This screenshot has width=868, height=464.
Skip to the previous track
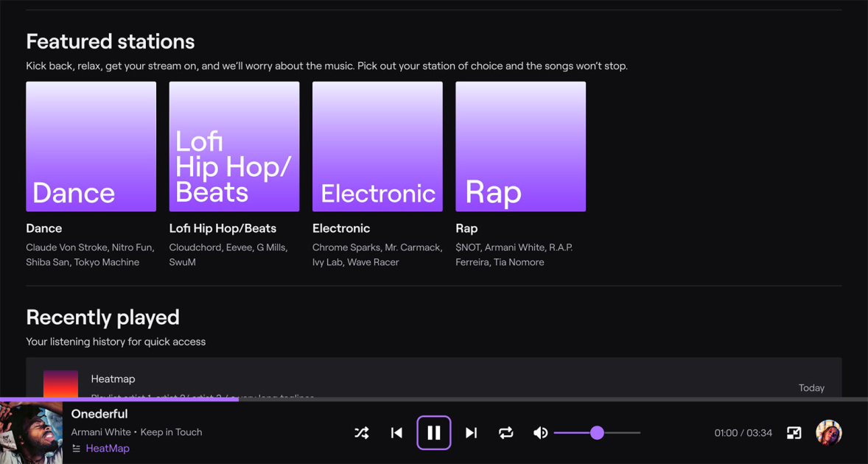[396, 433]
